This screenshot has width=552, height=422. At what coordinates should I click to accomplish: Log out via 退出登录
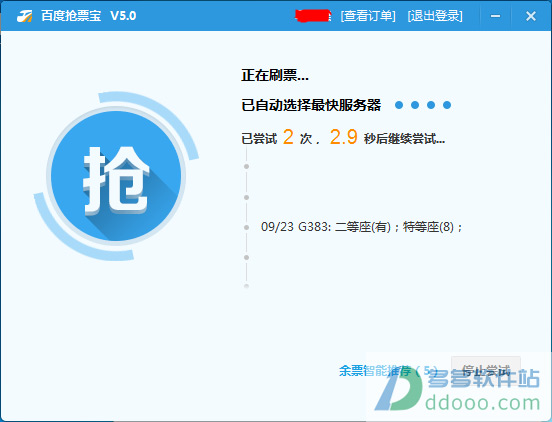tap(435, 16)
